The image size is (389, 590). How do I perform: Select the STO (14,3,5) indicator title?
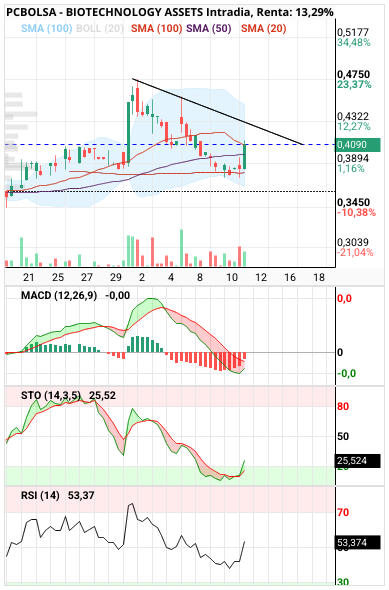51,395
